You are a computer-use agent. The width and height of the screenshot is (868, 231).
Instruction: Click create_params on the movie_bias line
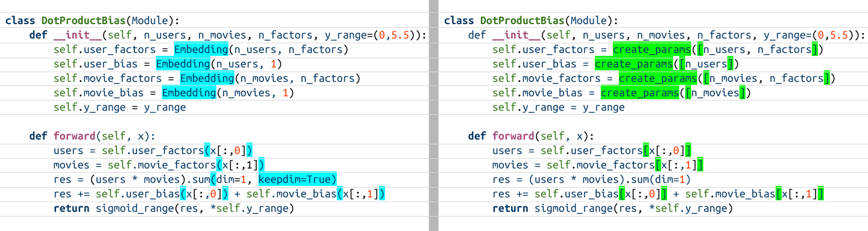(640, 93)
